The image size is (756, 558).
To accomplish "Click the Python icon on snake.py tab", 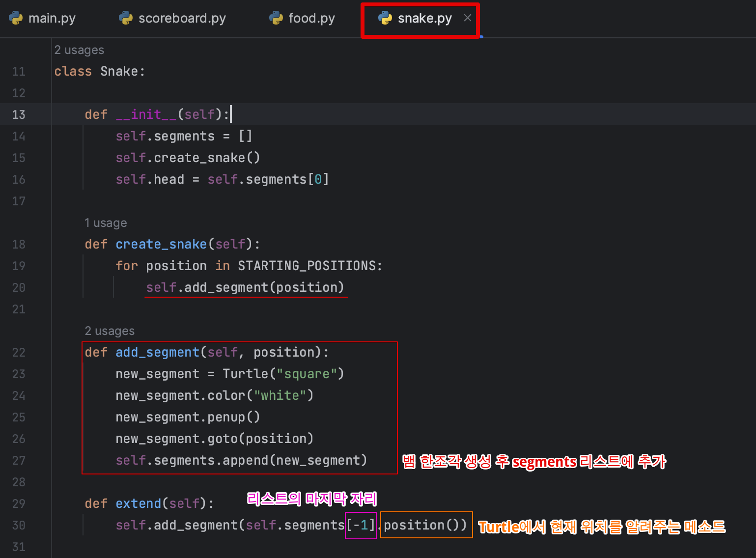I will click(x=385, y=18).
